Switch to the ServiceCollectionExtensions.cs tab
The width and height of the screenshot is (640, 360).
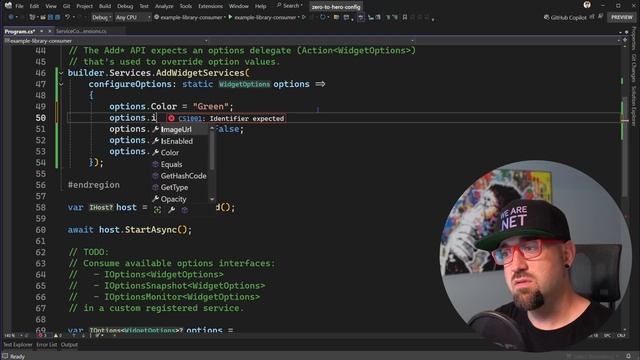[x=81, y=31]
